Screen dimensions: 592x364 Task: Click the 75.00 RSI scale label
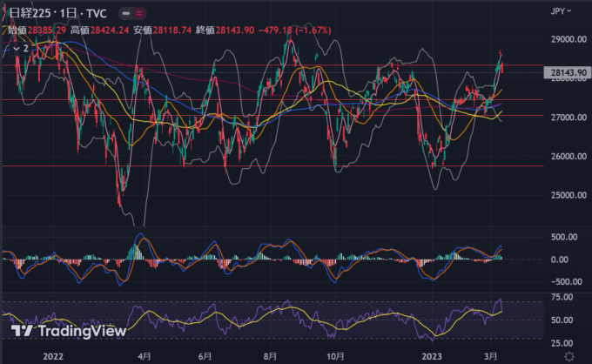(562, 298)
